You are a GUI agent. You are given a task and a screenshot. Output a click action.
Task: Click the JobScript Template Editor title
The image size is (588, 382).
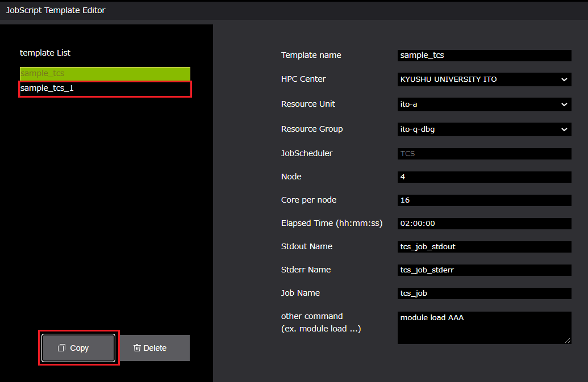[x=56, y=10]
